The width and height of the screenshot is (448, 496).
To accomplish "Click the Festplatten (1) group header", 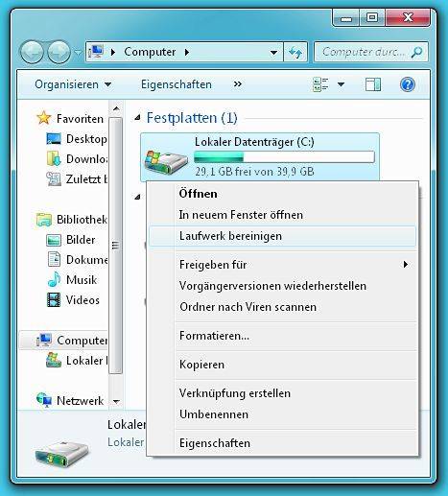I will pos(192,118).
